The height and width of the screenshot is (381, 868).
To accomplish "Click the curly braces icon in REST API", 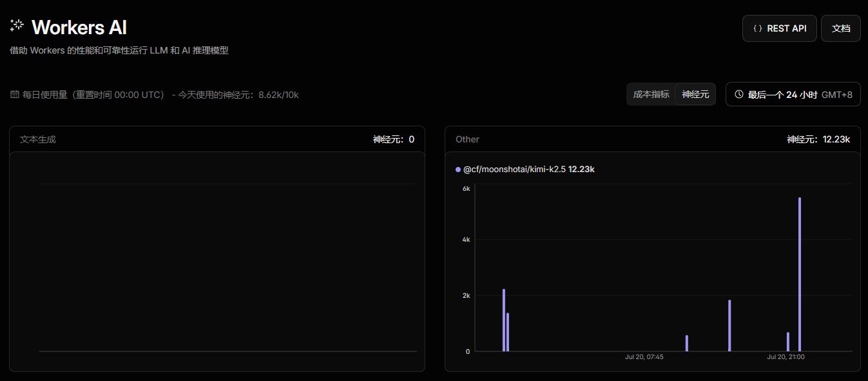I will point(758,28).
